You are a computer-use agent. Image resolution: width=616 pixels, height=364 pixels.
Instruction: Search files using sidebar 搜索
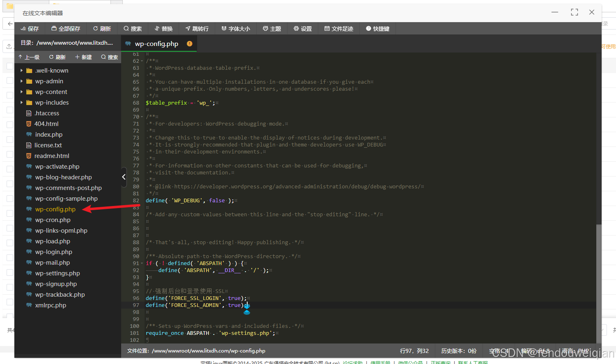pyautogui.click(x=110, y=57)
